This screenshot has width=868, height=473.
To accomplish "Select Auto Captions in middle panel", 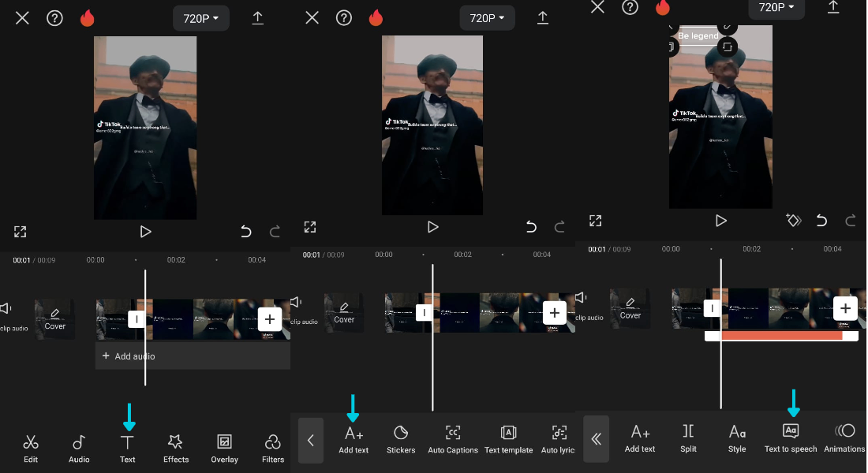I will pos(453,440).
